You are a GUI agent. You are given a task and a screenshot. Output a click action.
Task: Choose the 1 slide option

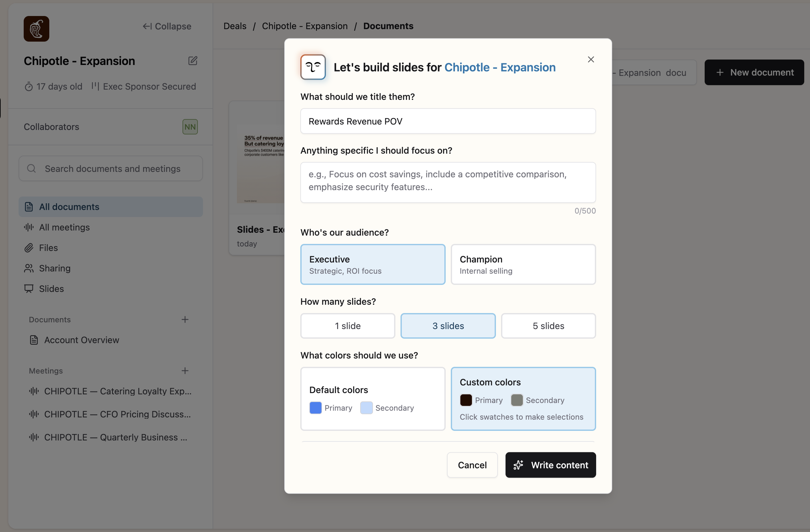coord(347,326)
